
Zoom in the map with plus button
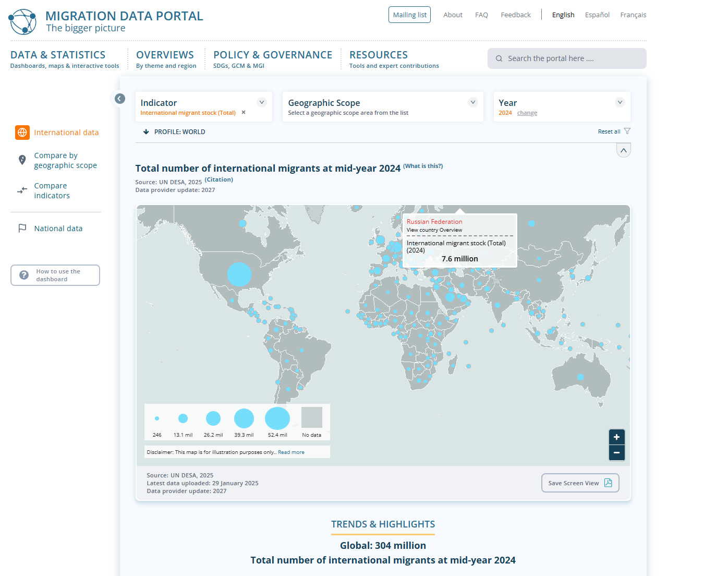point(616,437)
